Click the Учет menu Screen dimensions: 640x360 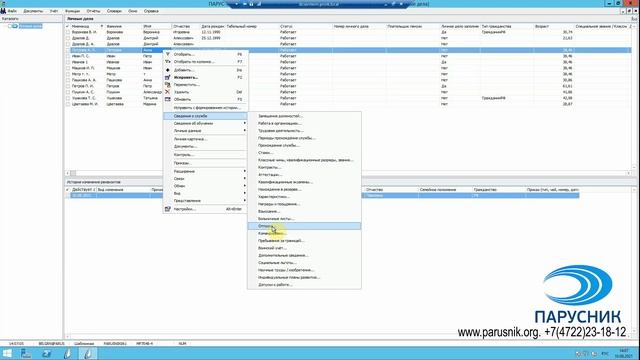coord(54,11)
